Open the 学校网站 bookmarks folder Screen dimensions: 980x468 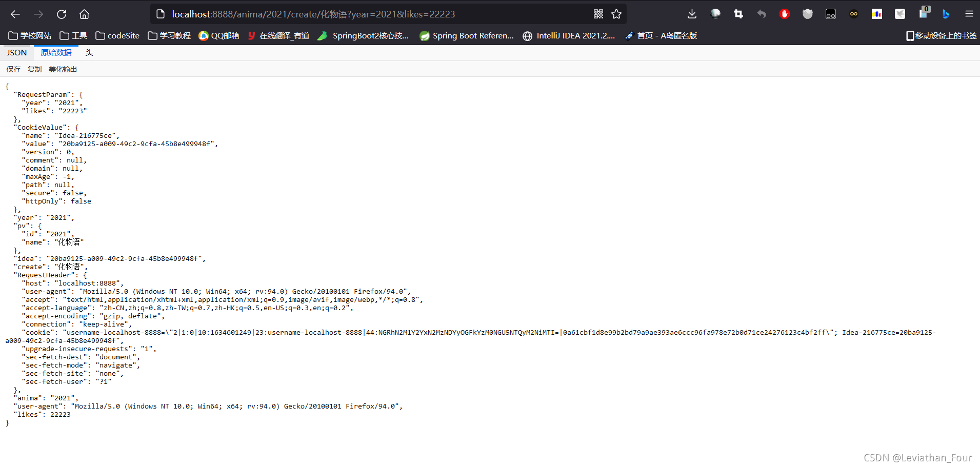(30, 36)
